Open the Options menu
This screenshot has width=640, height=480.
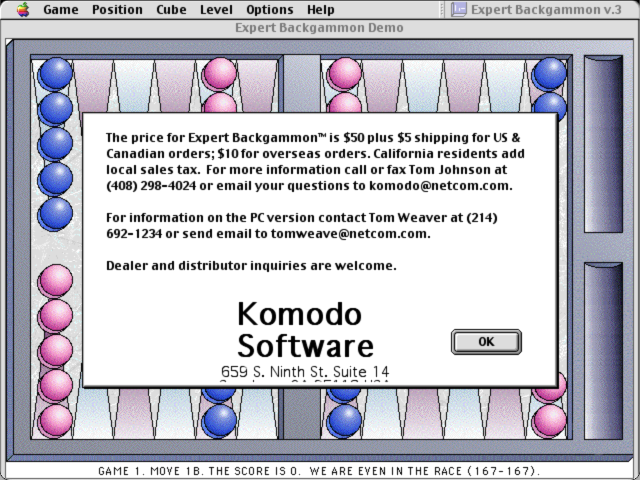[x=270, y=9]
